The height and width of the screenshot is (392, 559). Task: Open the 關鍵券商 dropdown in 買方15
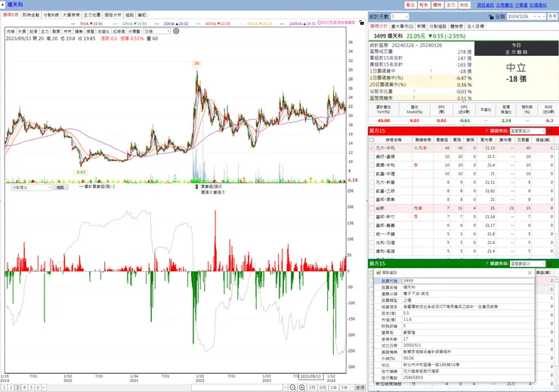(543, 131)
